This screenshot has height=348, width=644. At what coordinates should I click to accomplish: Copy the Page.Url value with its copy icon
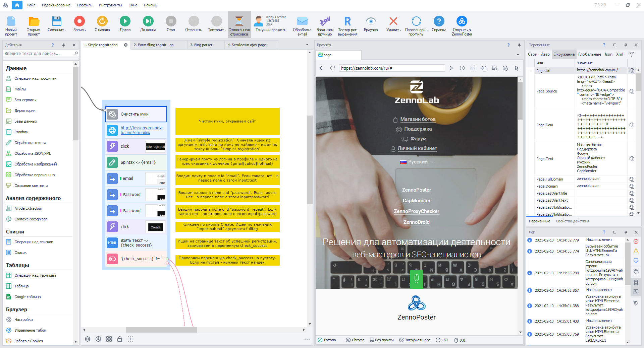point(632,71)
